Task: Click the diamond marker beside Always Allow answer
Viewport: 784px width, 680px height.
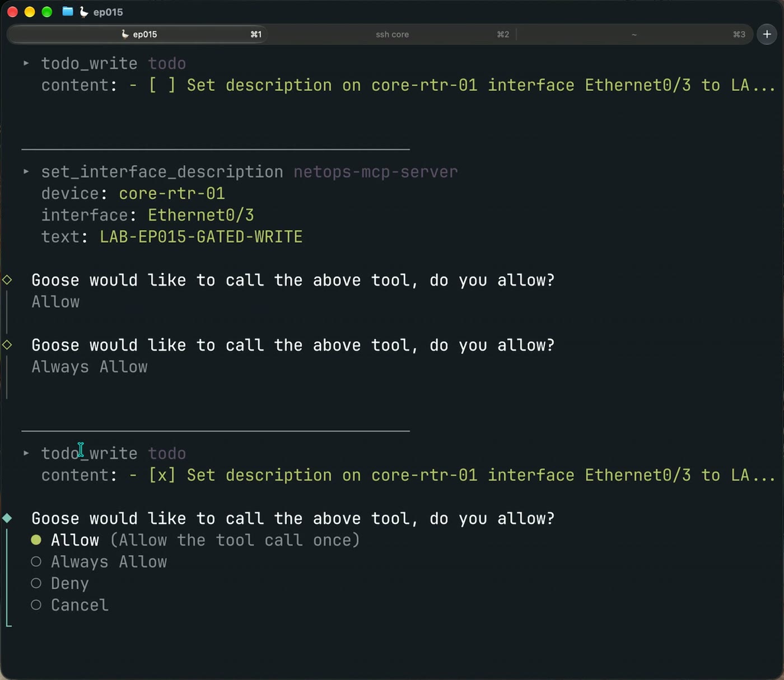Action: click(x=7, y=344)
